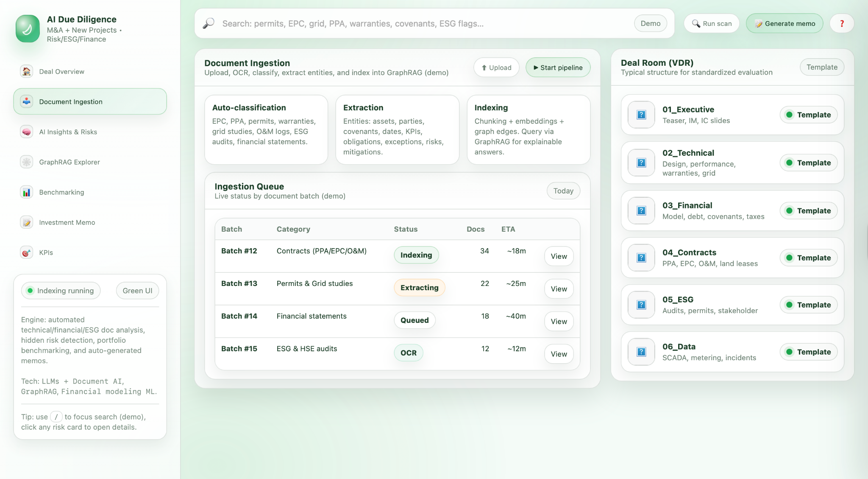This screenshot has width=868, height=479.
Task: Open the Deal Room Template selector
Action: 821,67
